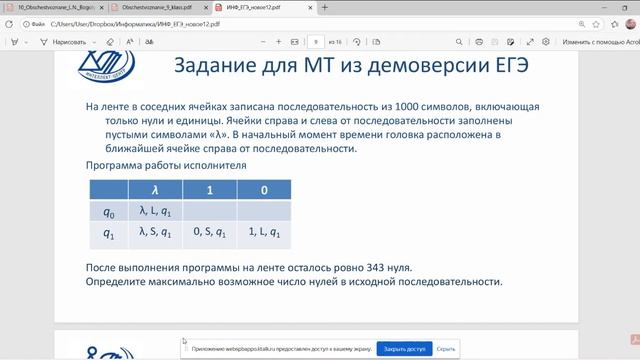Switch to 10_Obschestvoznanie tab
Viewport: 640px width, 360px height.
coord(55,7)
